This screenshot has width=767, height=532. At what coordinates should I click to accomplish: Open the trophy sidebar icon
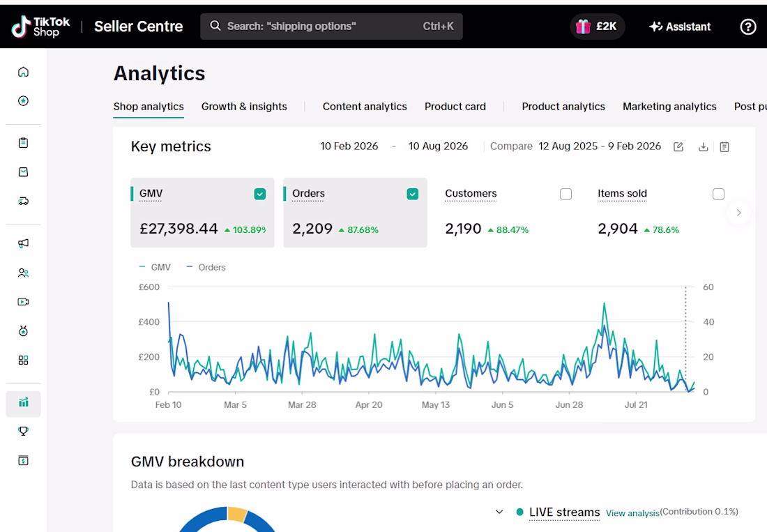[23, 432]
